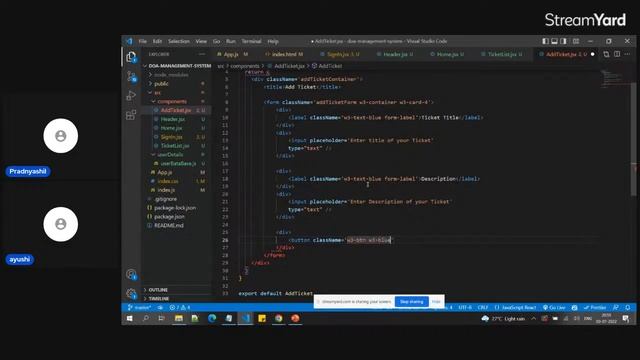The image size is (640, 360).
Task: Click Go Live in status bar
Action: [x=554, y=307]
